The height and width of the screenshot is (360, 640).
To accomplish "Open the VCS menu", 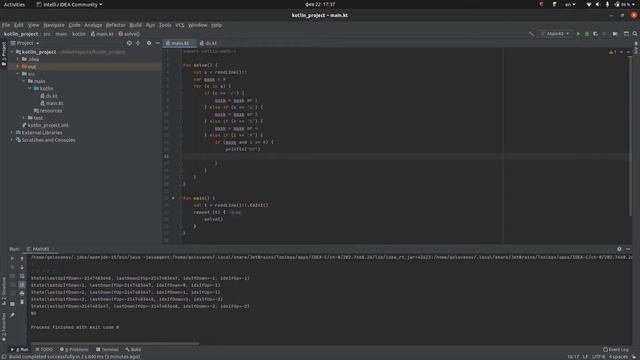I will (x=180, y=25).
